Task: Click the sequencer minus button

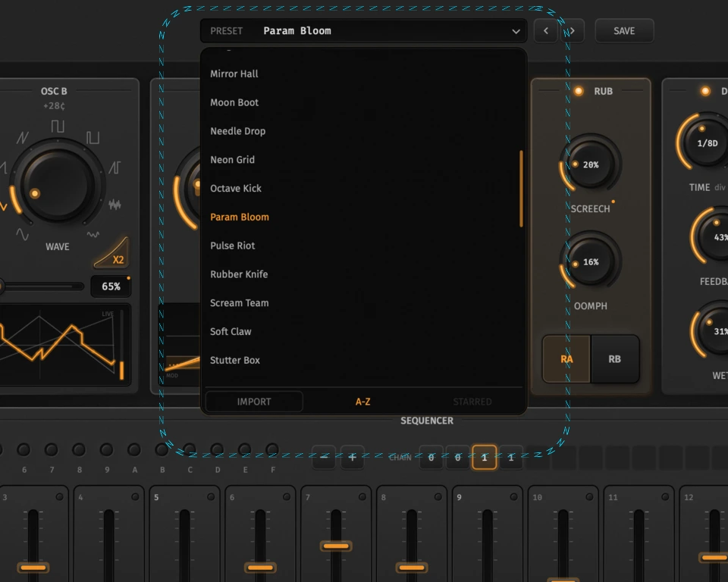Action: click(324, 457)
